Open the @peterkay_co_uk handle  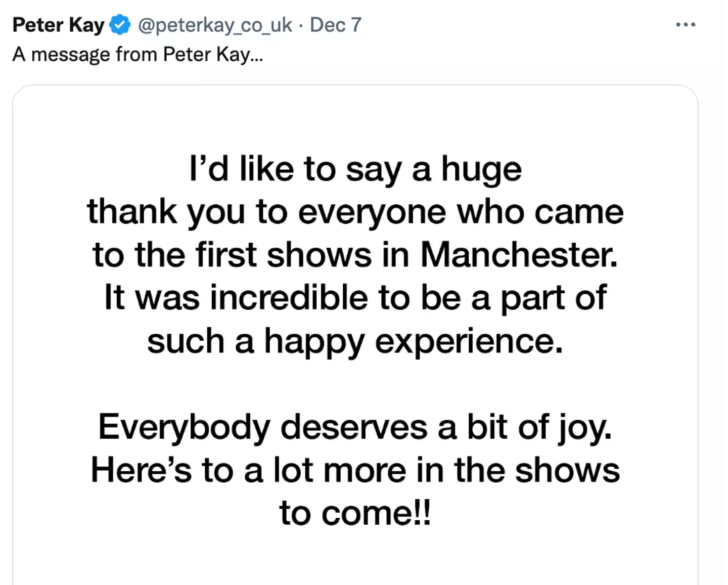click(214, 25)
